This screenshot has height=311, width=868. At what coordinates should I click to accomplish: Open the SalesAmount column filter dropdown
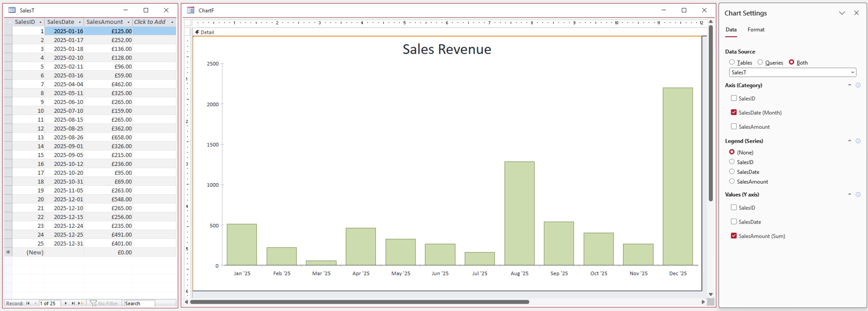[128, 22]
